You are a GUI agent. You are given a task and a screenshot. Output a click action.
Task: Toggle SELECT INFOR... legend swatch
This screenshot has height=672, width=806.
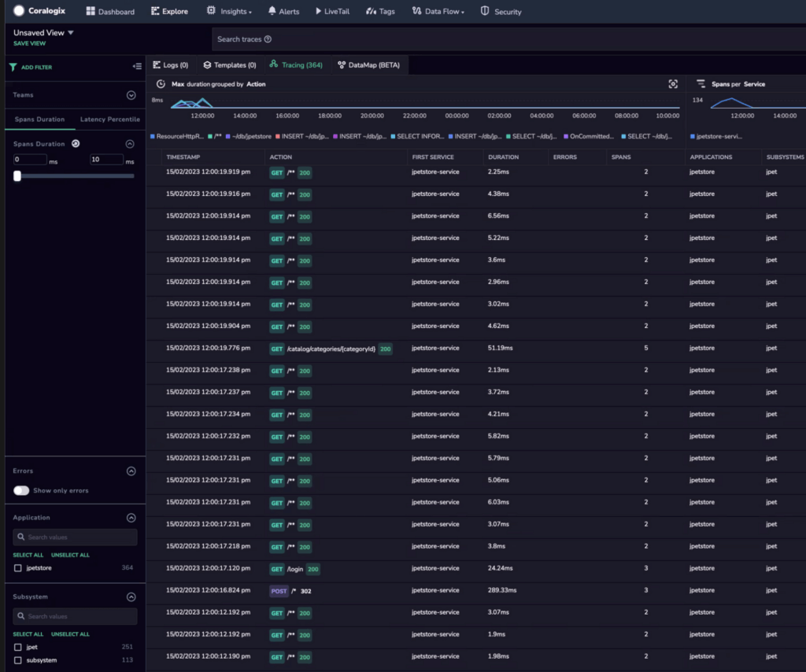click(394, 137)
